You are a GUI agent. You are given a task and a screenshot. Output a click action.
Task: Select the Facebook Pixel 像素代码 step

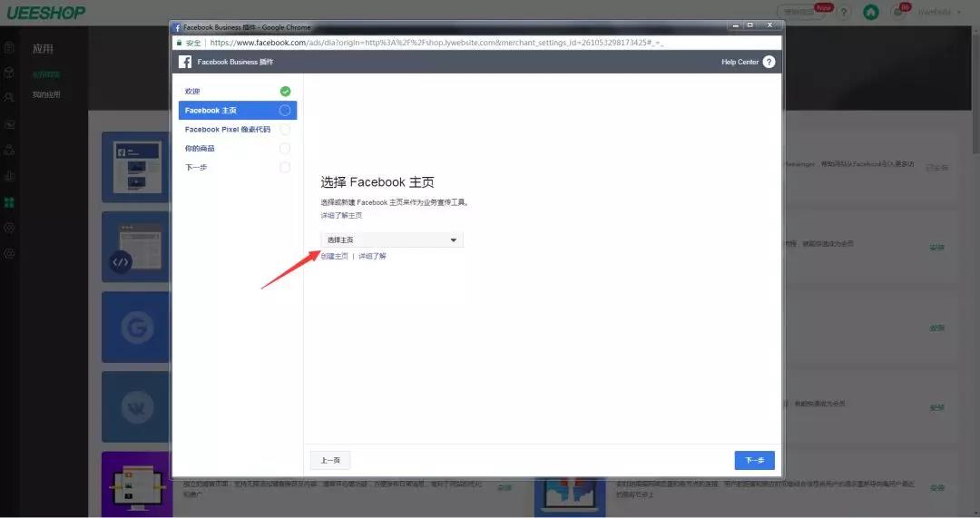[238, 130]
